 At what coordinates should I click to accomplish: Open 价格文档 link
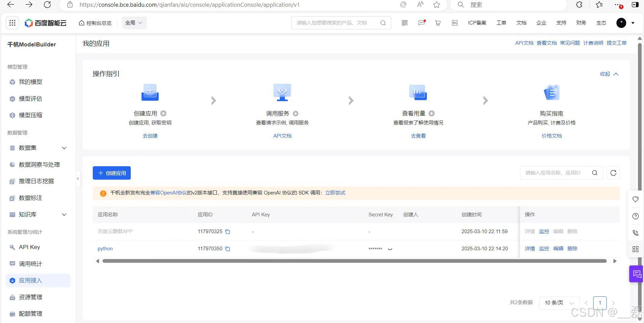tap(552, 136)
